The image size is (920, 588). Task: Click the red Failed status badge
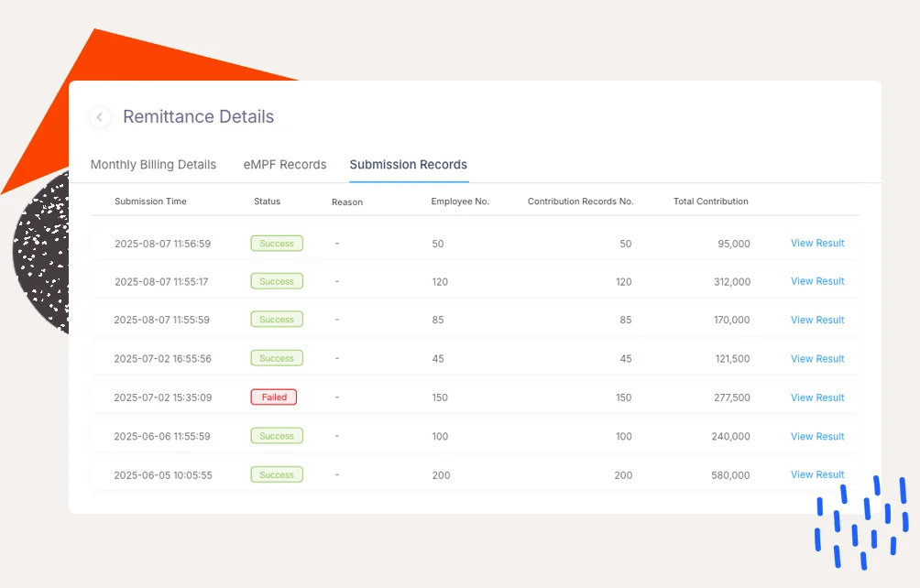(274, 397)
